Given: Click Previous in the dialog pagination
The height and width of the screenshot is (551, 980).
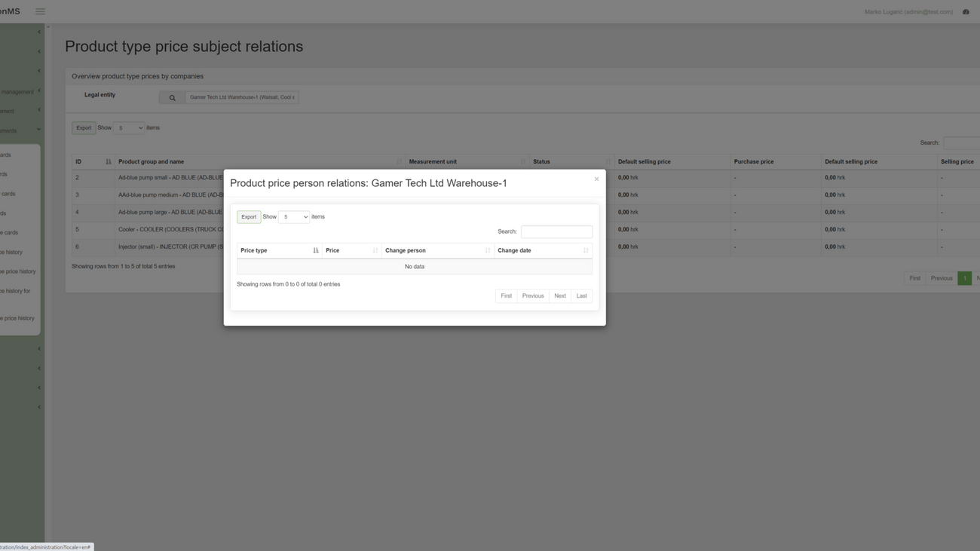Looking at the screenshot, I should 533,296.
